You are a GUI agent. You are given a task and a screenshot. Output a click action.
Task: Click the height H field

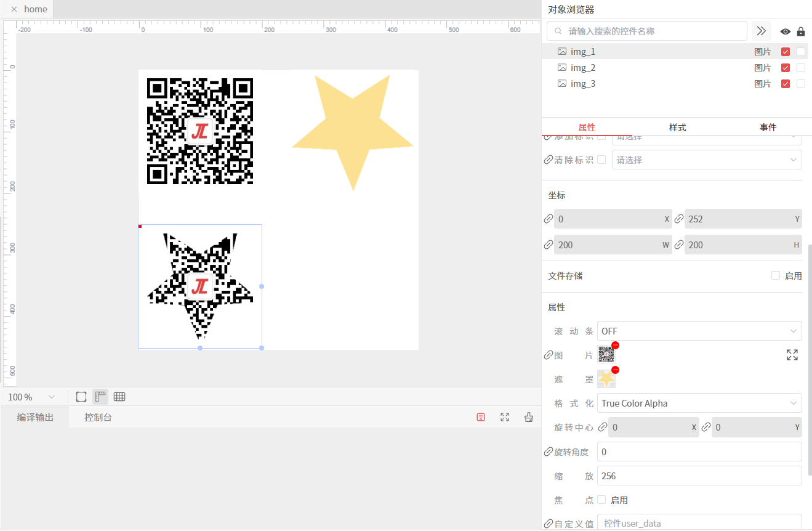743,245
